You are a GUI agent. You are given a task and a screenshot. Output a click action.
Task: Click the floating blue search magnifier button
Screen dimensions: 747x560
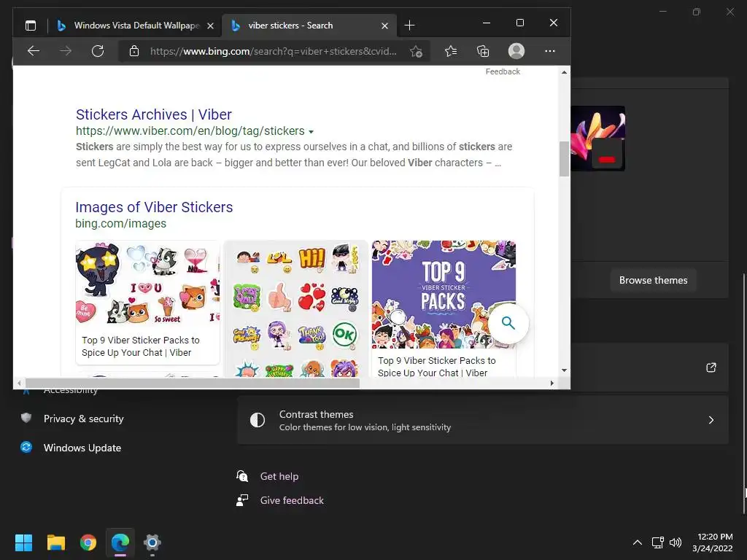(508, 323)
